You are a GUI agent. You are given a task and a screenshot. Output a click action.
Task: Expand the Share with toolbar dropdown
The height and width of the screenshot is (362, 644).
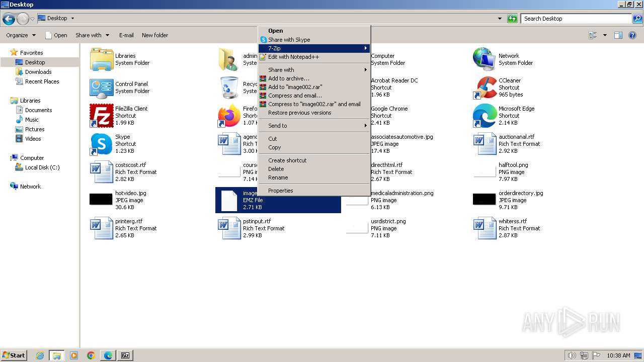click(x=92, y=35)
